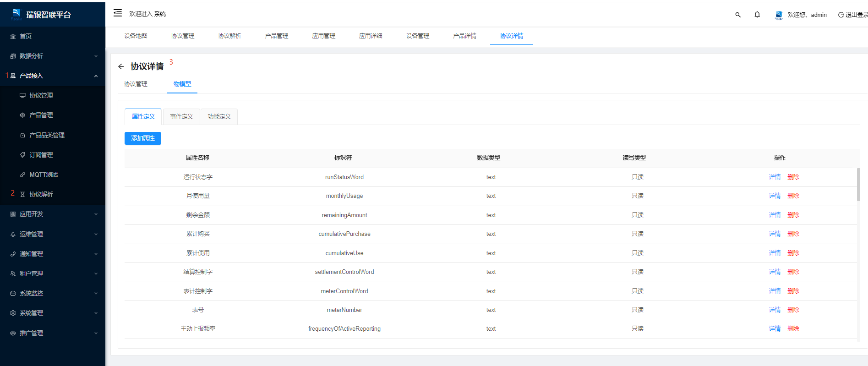868x366 pixels.
Task: Expand the 租户管理 menu chevron
Action: (x=96, y=273)
